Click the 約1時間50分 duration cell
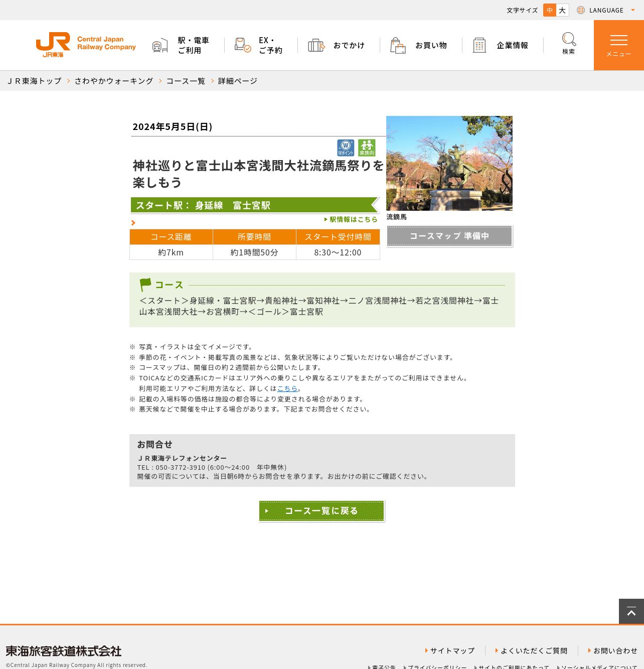Image resolution: width=644 pixels, height=669 pixels. coord(254,252)
